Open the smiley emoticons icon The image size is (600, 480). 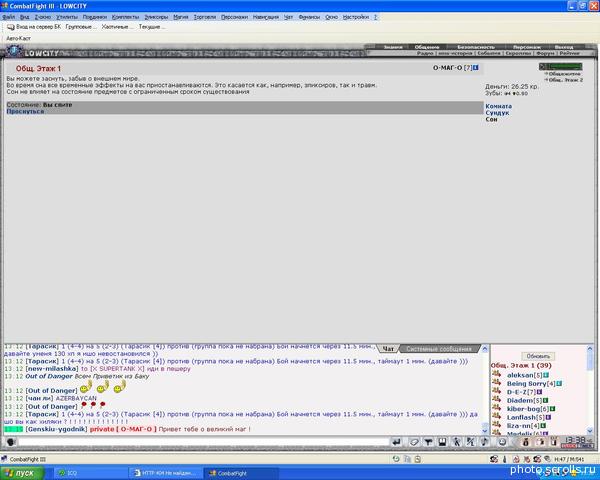click(502, 442)
